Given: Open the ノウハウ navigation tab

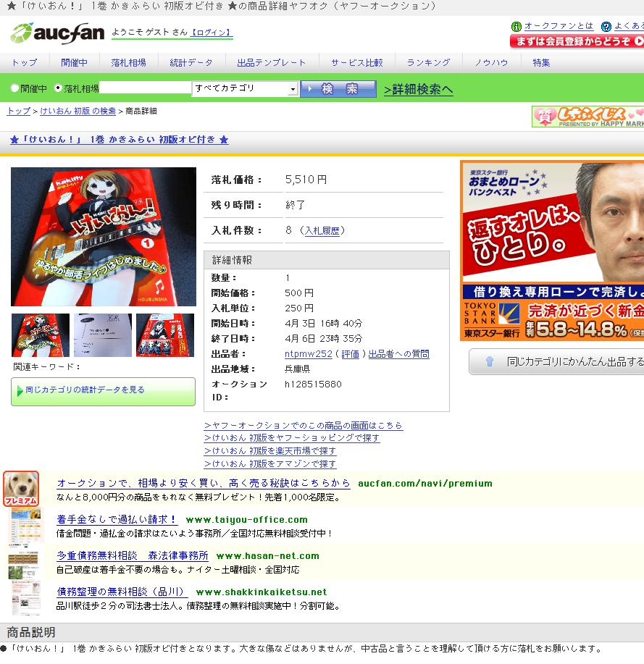Looking at the screenshot, I should coord(491,63).
